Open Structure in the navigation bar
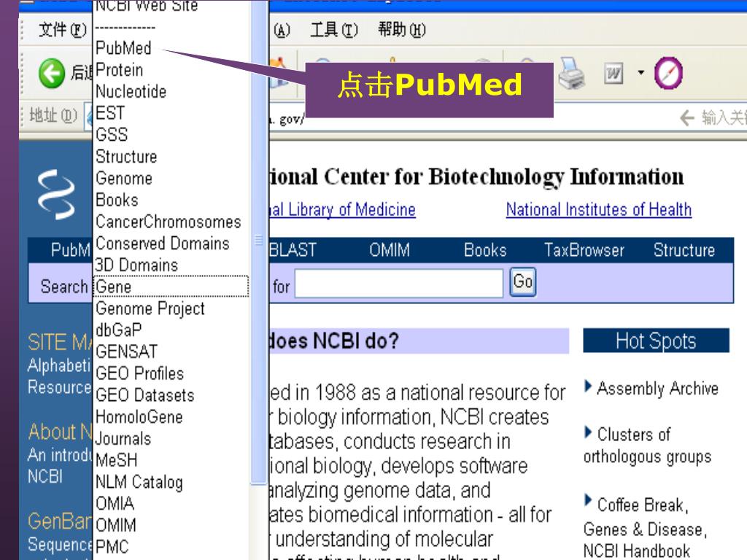747x560 pixels. [x=684, y=251]
